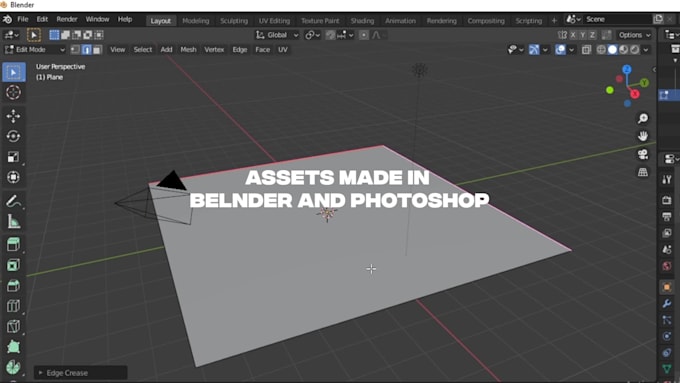The height and width of the screenshot is (383, 680).
Task: Open the World properties globe icon
Action: 667,265
